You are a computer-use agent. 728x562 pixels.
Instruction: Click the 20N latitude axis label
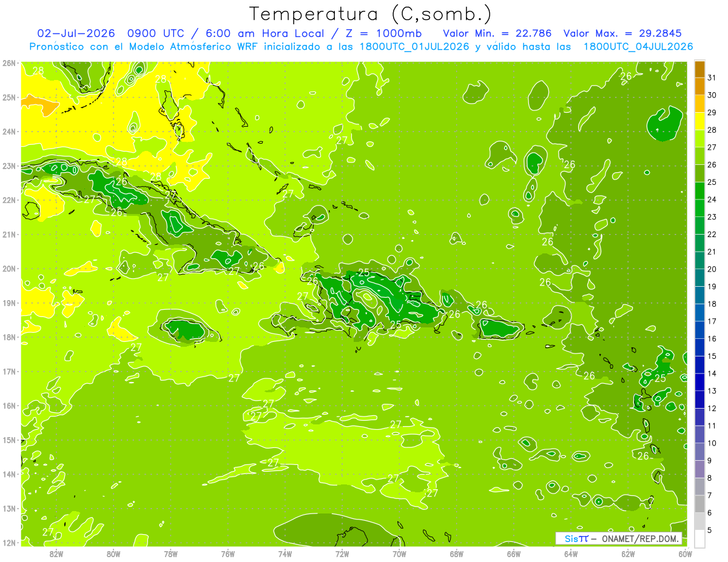pyautogui.click(x=8, y=269)
